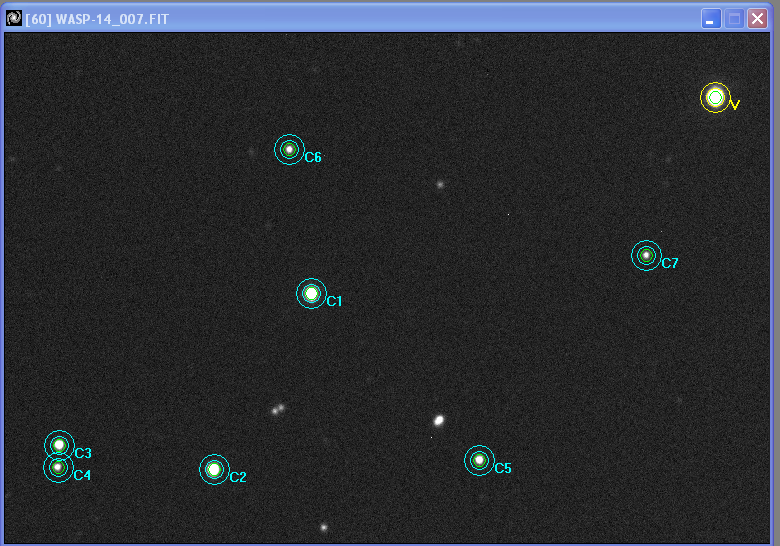Click the yellow variable star aperture V

[715, 97]
